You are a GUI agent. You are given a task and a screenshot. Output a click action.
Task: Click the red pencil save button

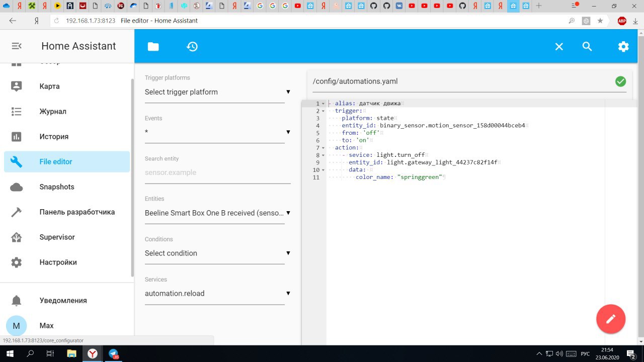611,319
